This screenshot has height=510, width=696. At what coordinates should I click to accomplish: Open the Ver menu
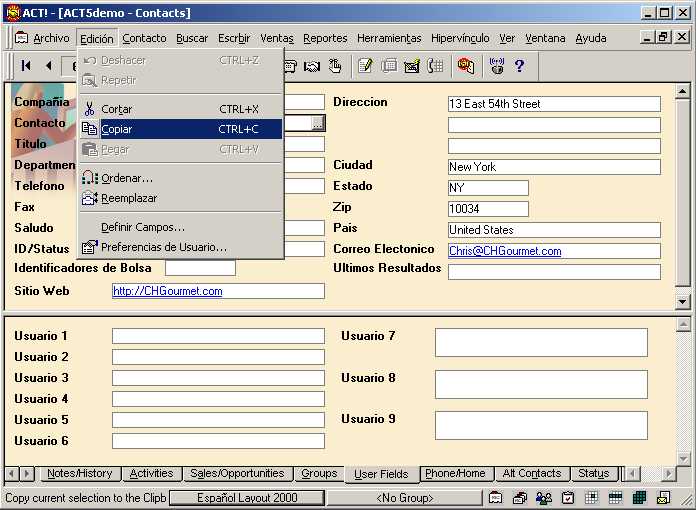[507, 39]
